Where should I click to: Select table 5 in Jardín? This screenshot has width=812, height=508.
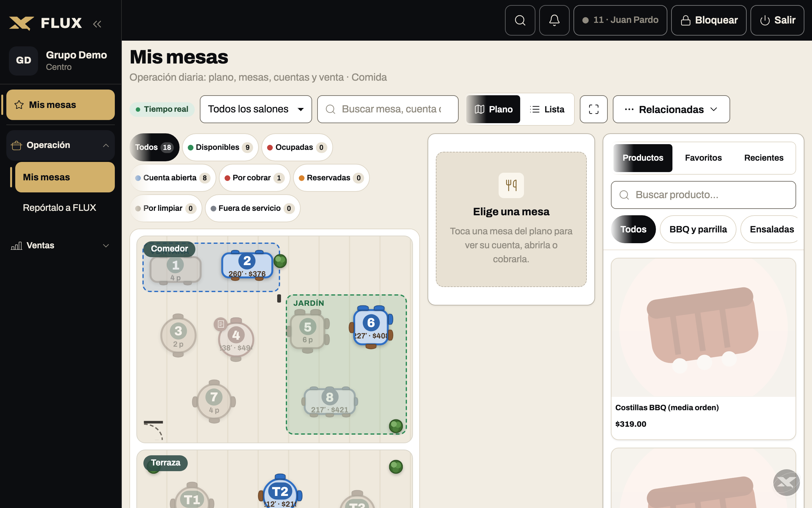308,331
